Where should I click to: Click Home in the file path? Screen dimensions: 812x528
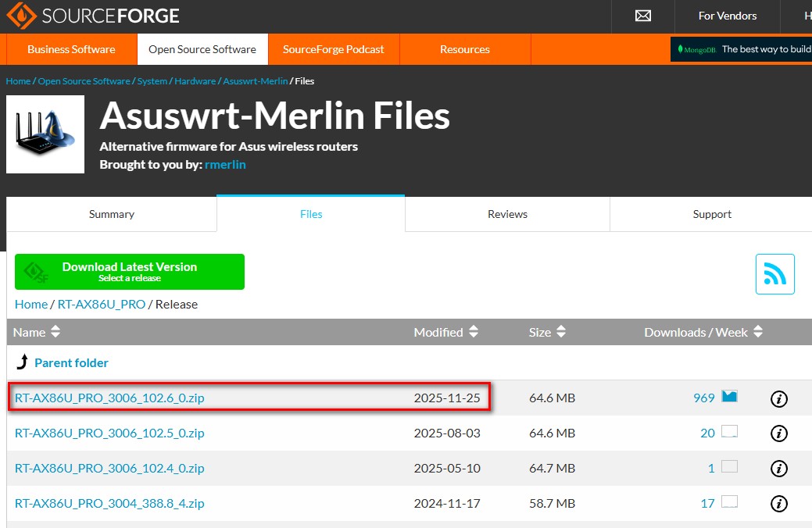(x=31, y=305)
